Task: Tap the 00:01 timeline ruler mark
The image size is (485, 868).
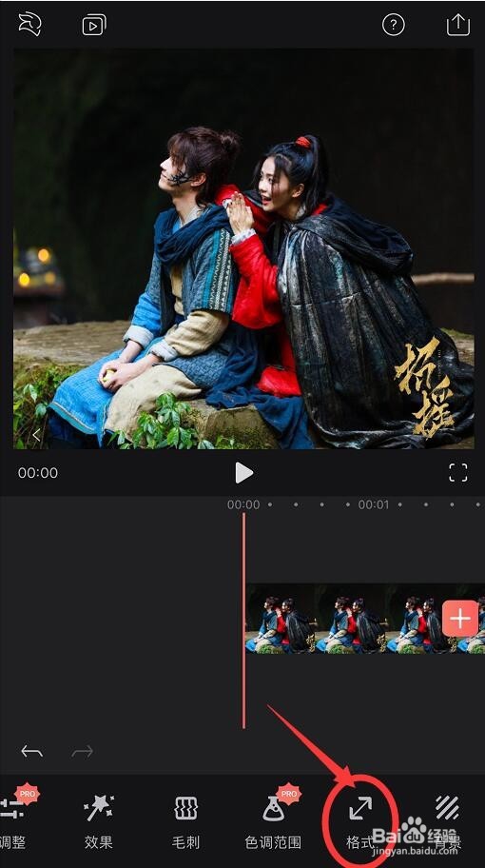Action: tap(374, 504)
